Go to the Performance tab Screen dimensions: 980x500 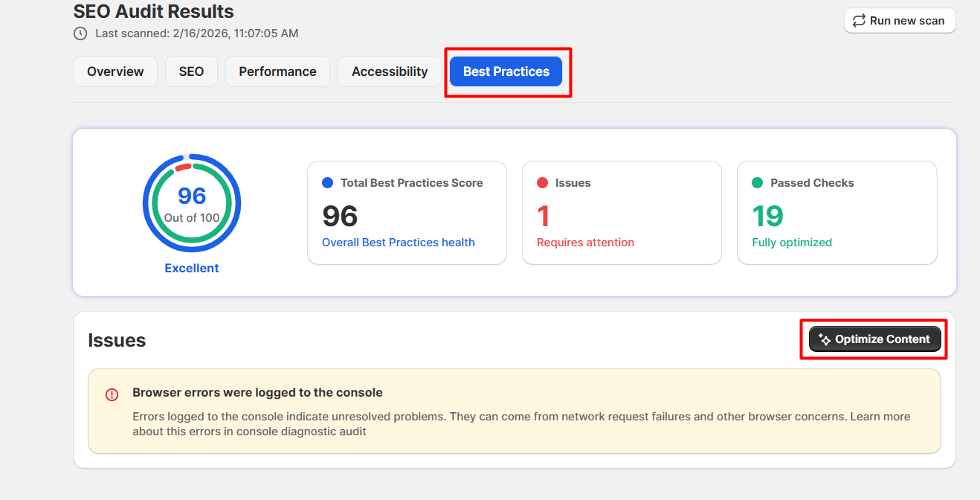click(277, 71)
